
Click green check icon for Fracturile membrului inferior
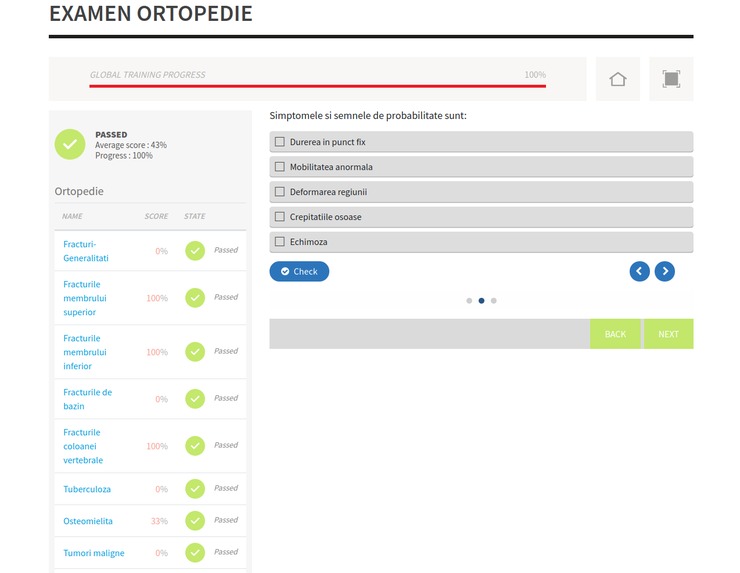(x=195, y=352)
